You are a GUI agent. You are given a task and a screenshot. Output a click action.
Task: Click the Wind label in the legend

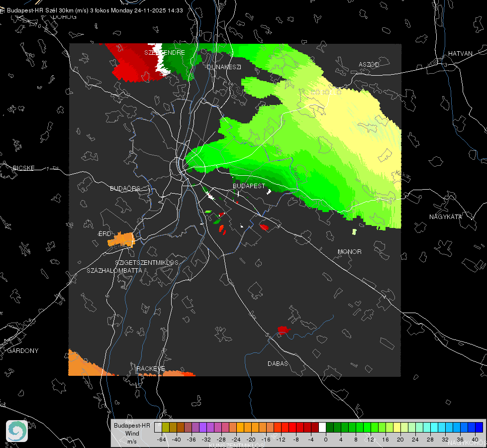(x=132, y=434)
